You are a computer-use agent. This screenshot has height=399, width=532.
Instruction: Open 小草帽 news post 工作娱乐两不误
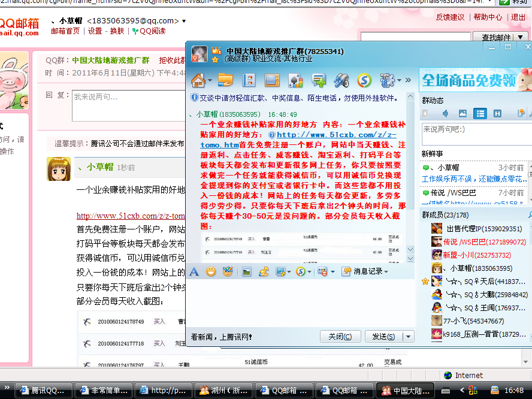pos(474,179)
